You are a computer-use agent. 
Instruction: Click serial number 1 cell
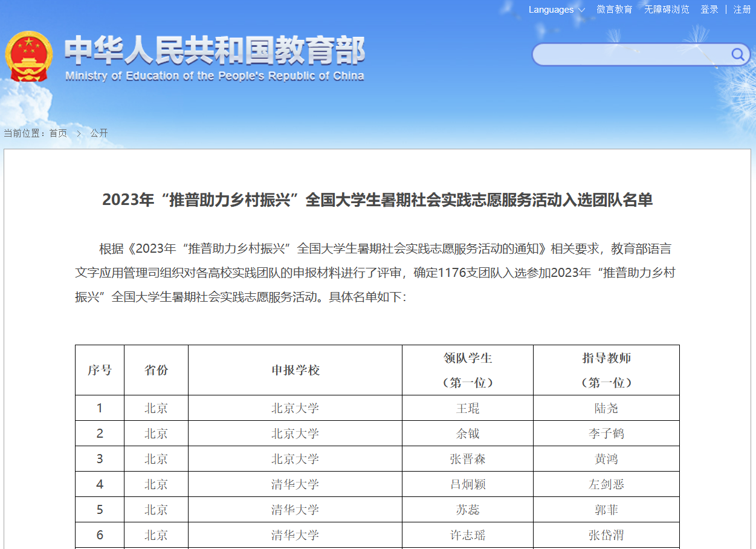click(x=100, y=408)
